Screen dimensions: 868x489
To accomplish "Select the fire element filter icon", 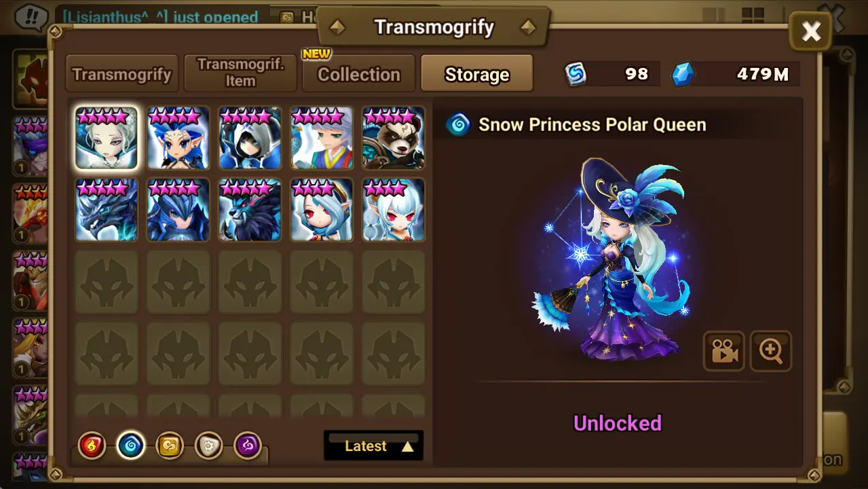I will tap(92, 446).
